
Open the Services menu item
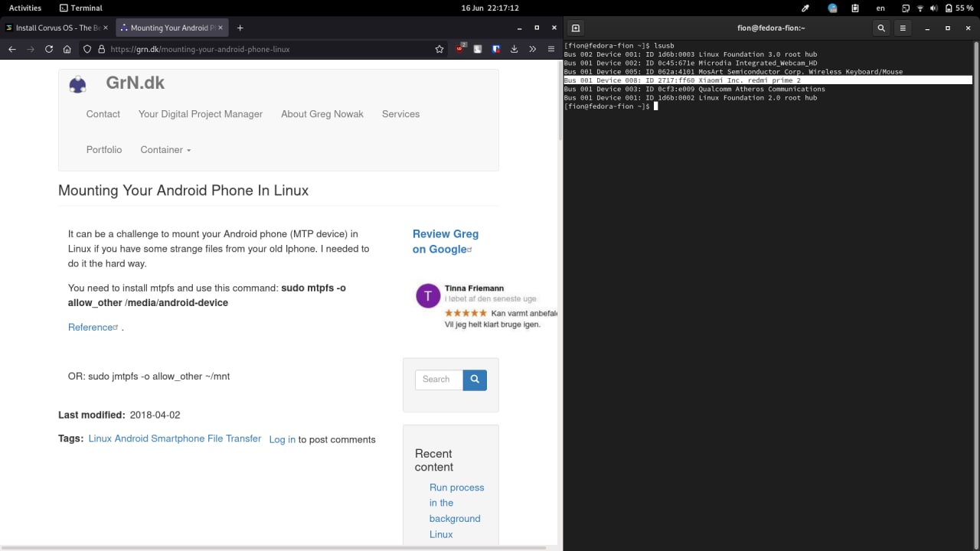click(400, 114)
